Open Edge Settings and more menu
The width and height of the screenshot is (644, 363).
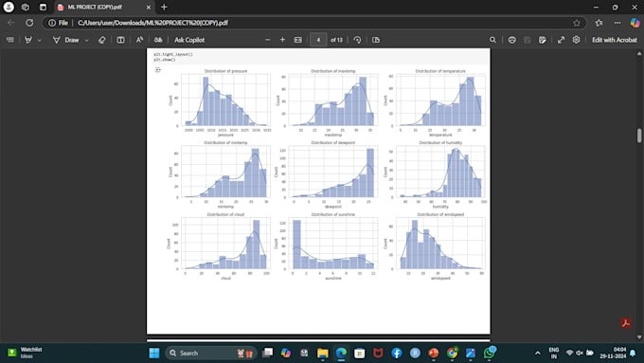pos(617,23)
